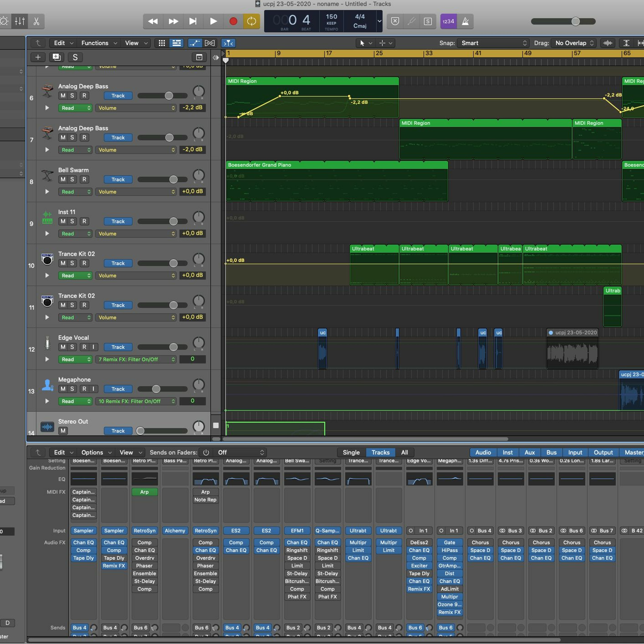
Task: Click the Aux filter button in mixer
Action: point(529,452)
